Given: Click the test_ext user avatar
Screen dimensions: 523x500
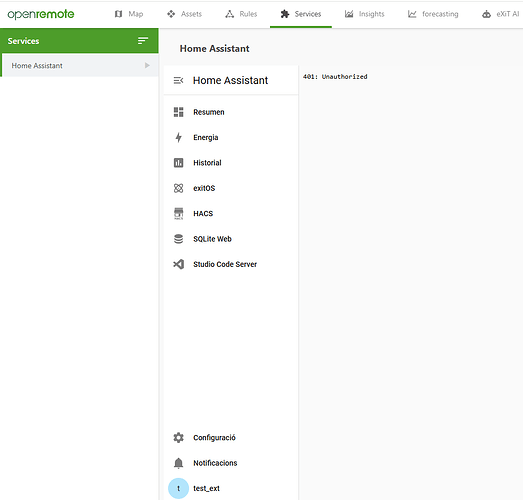Looking at the screenshot, I should 178,488.
